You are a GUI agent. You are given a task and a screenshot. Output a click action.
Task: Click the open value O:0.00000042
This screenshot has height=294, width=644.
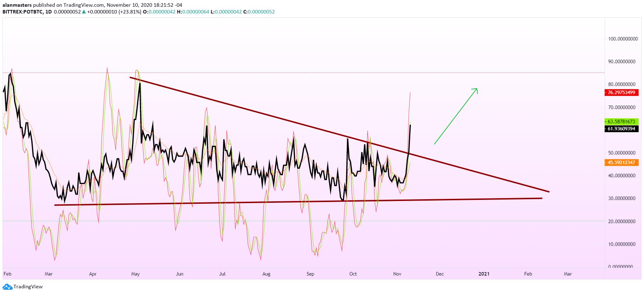(x=159, y=12)
